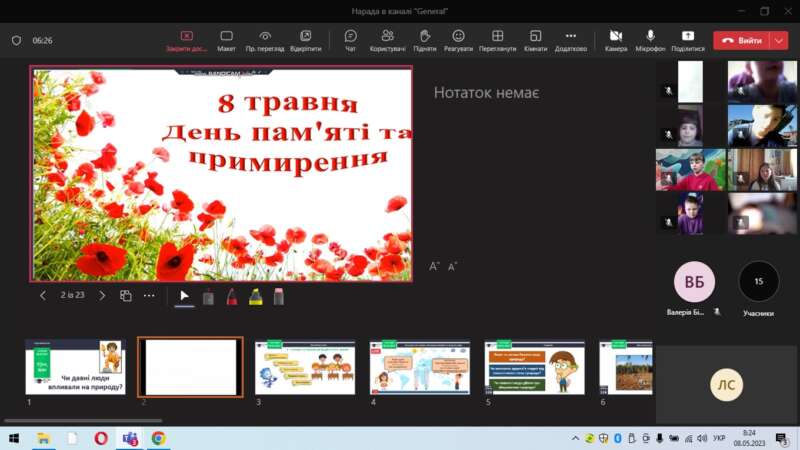Select the red pen annotation tool

click(x=231, y=296)
